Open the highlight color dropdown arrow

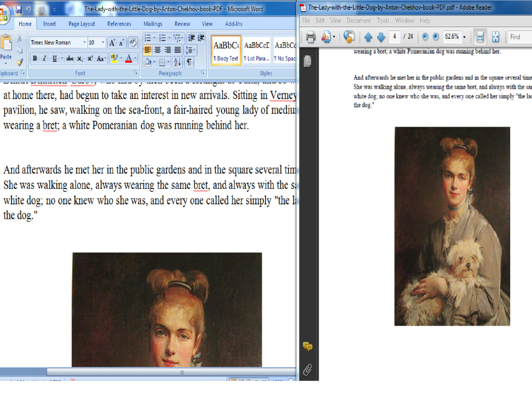pyautogui.click(x=121, y=59)
